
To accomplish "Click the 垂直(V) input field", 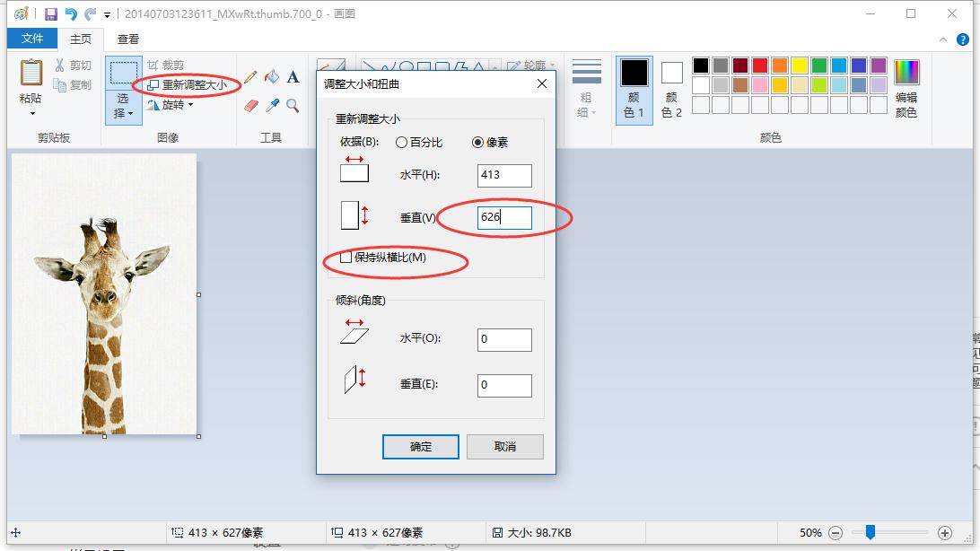I will [x=503, y=217].
